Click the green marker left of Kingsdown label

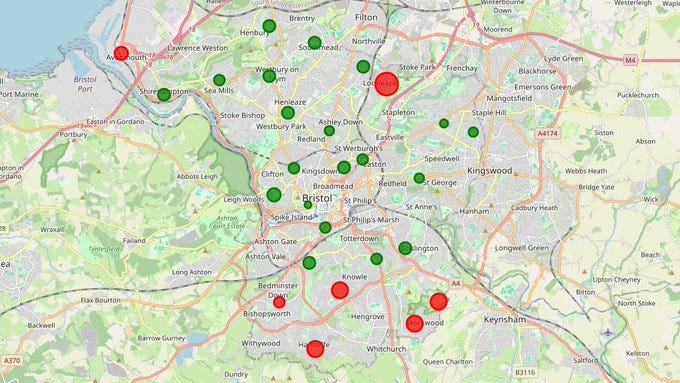294,168
